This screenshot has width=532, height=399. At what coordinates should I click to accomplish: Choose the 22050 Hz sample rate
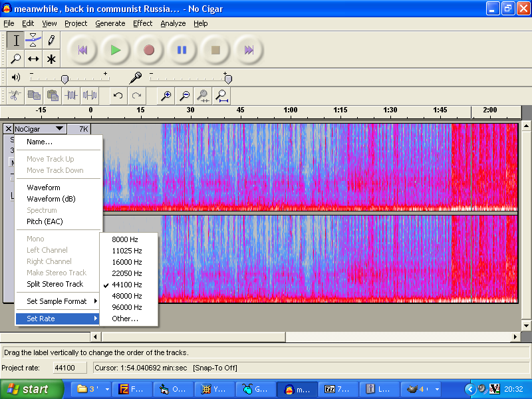pos(126,273)
